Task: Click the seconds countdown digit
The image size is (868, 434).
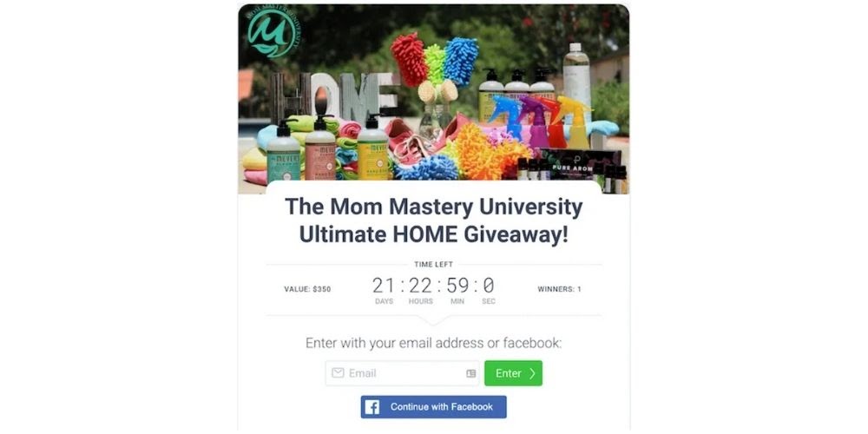Action: tap(488, 286)
